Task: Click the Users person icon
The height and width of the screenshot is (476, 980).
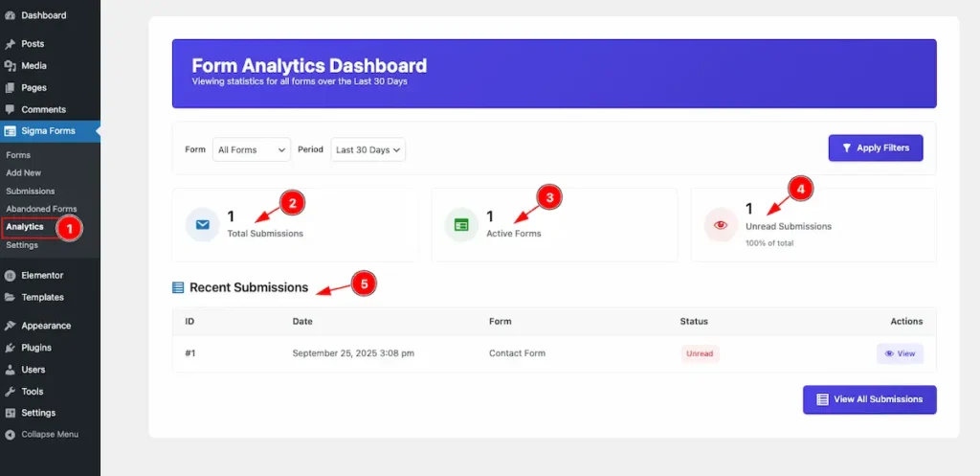Action: click(x=10, y=369)
